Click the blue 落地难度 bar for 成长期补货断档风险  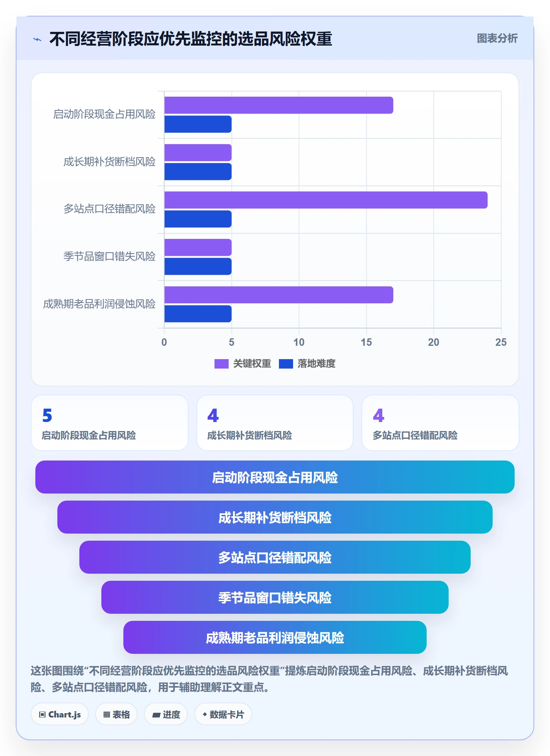pyautogui.click(x=198, y=172)
